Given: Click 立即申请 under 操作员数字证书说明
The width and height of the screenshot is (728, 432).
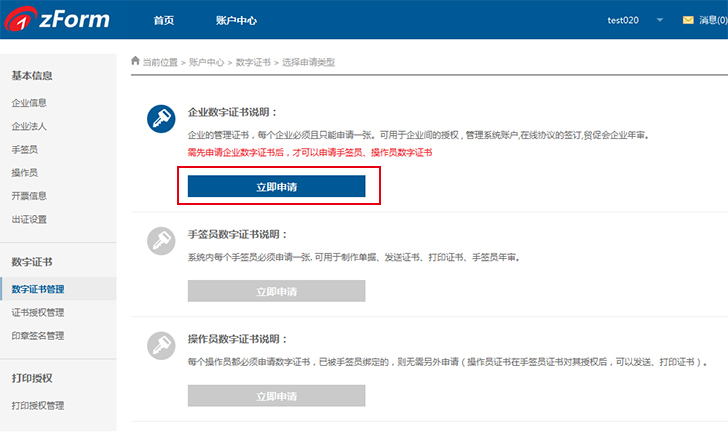Looking at the screenshot, I should [x=276, y=396].
